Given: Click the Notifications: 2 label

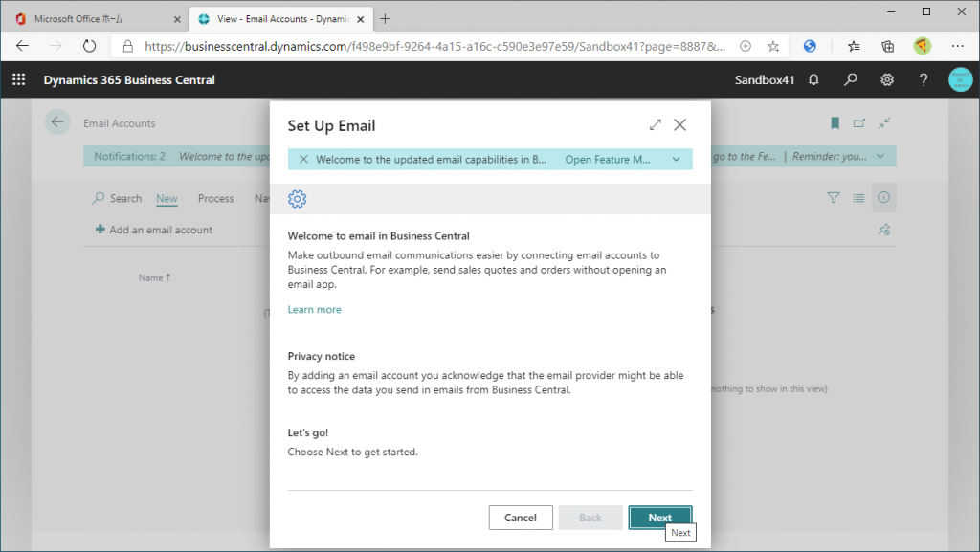Looking at the screenshot, I should point(129,156).
